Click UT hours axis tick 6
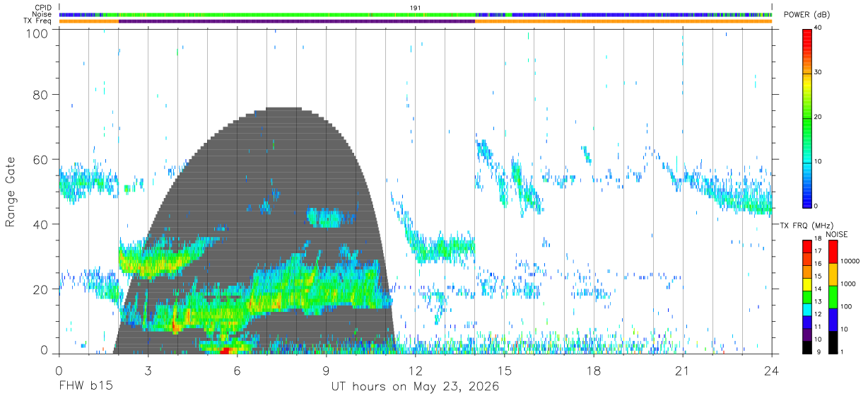The height and width of the screenshot is (401, 868). tap(237, 371)
